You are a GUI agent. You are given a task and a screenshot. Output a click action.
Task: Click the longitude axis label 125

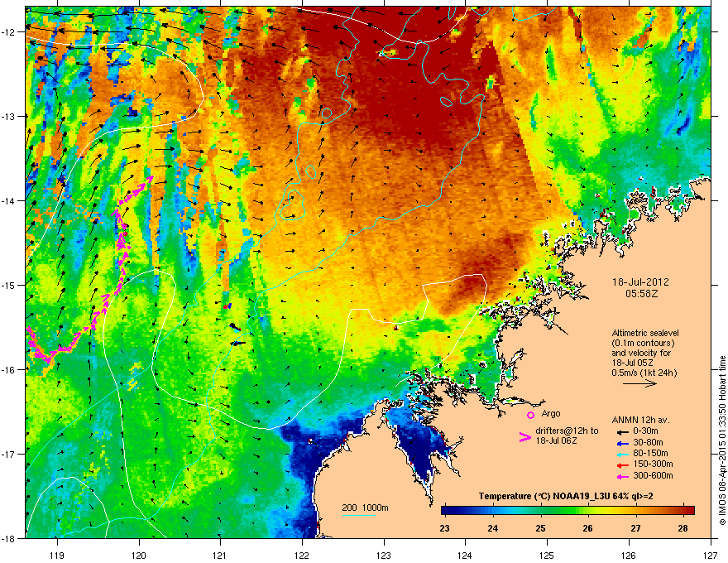coord(547,555)
